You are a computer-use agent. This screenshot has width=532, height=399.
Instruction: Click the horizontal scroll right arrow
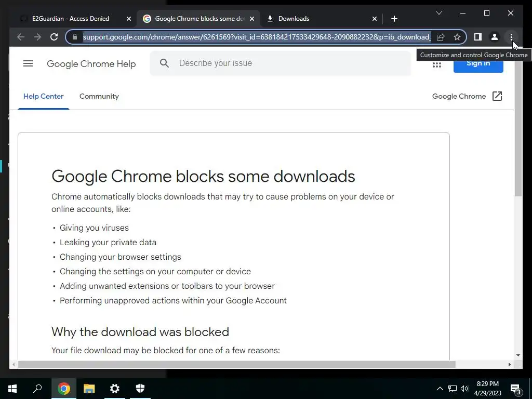click(509, 364)
